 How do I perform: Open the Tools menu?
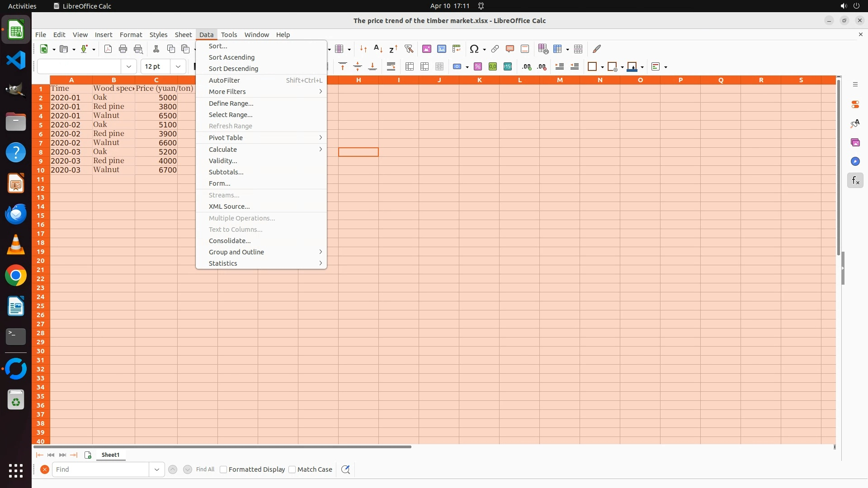[x=229, y=35]
